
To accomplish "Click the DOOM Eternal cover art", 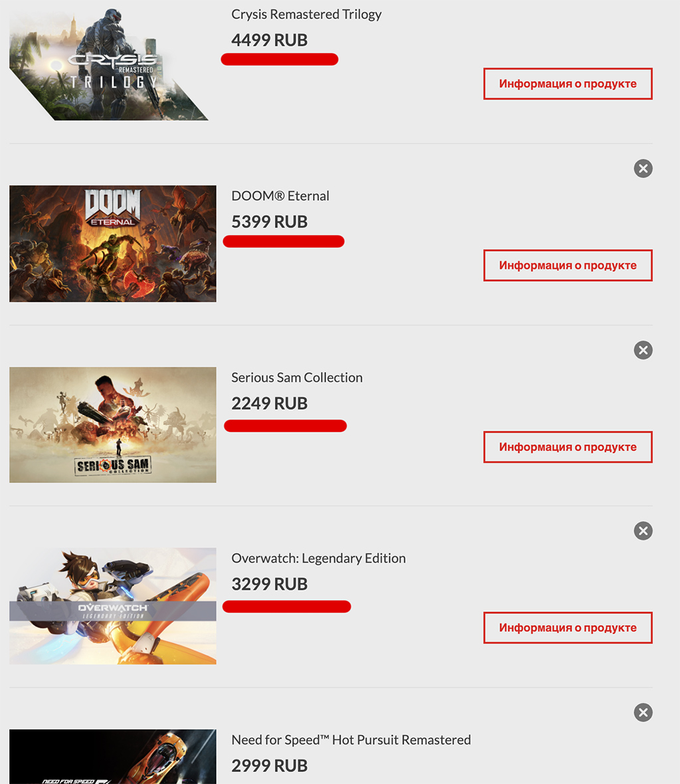I will click(x=113, y=244).
